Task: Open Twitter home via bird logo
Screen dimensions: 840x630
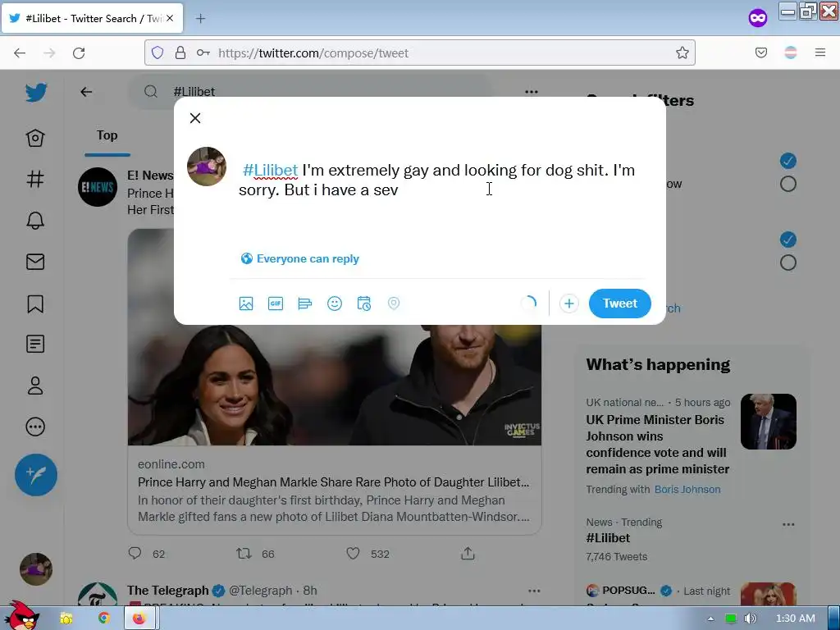Action: tap(36, 93)
